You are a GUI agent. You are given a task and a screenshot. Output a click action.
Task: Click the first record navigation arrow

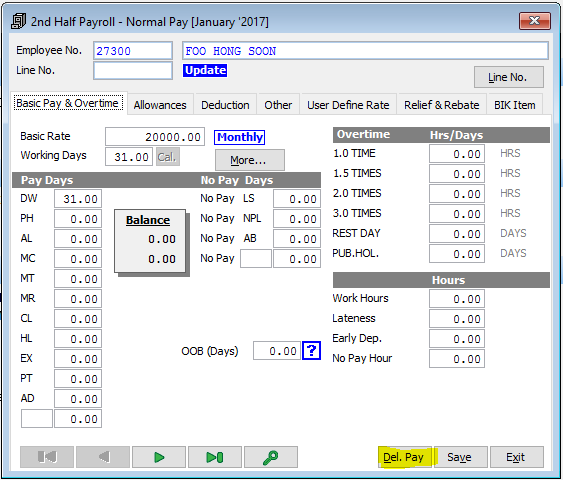pyautogui.click(x=47, y=457)
